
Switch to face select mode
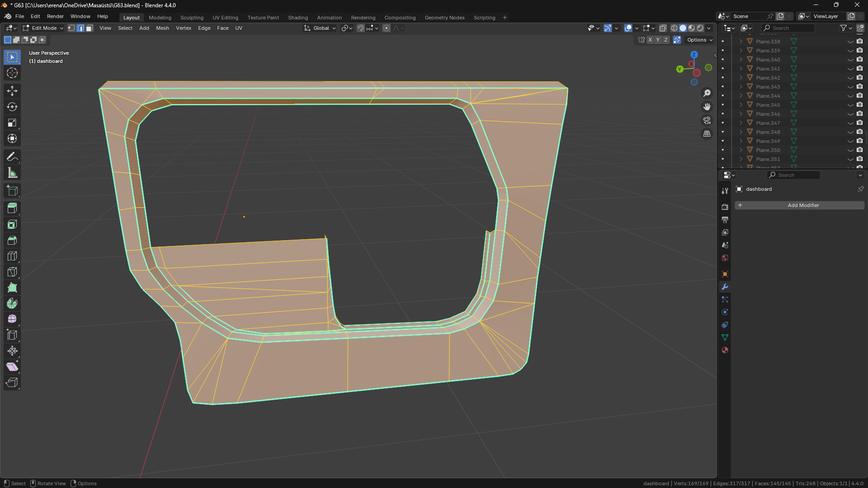(x=90, y=28)
